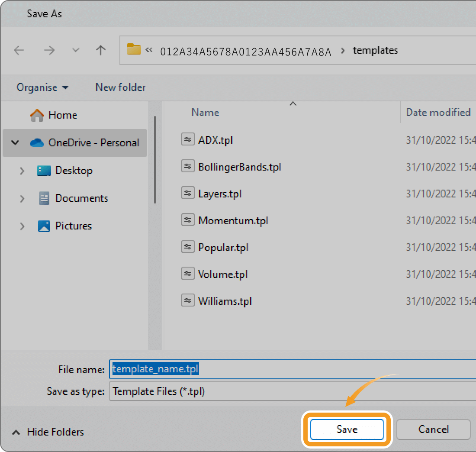Viewport: 476px width, 452px height.
Task: Open Desktop in the navigation pane
Action: click(74, 171)
